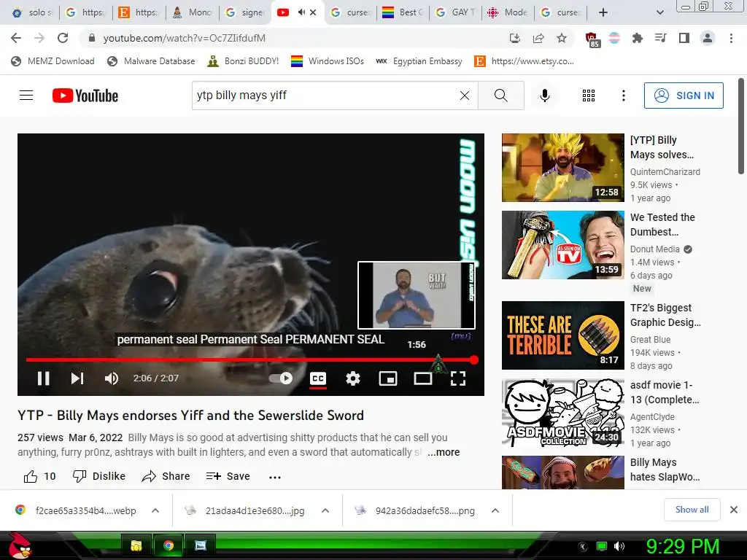This screenshot has height=560, width=747.
Task: Open THESE ARE TERRIBLE video thumbnail
Action: tap(562, 335)
